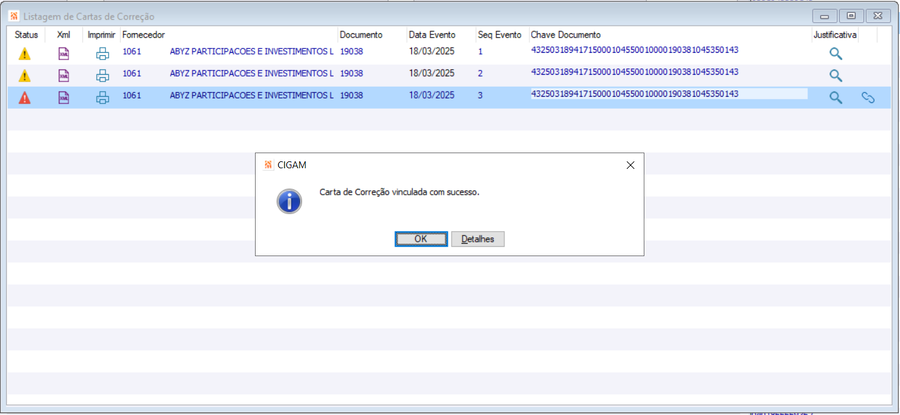Minimize the Listagem de Cartas de Correção window
900x415 pixels.
pos(825,15)
